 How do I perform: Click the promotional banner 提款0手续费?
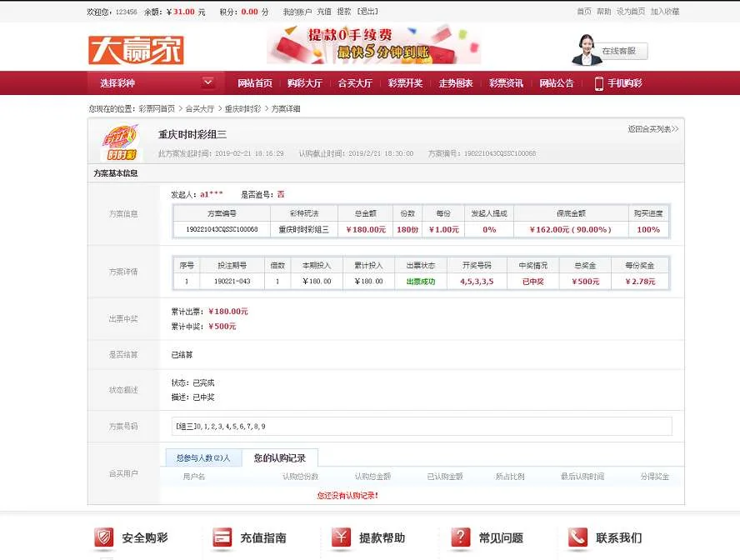373,44
